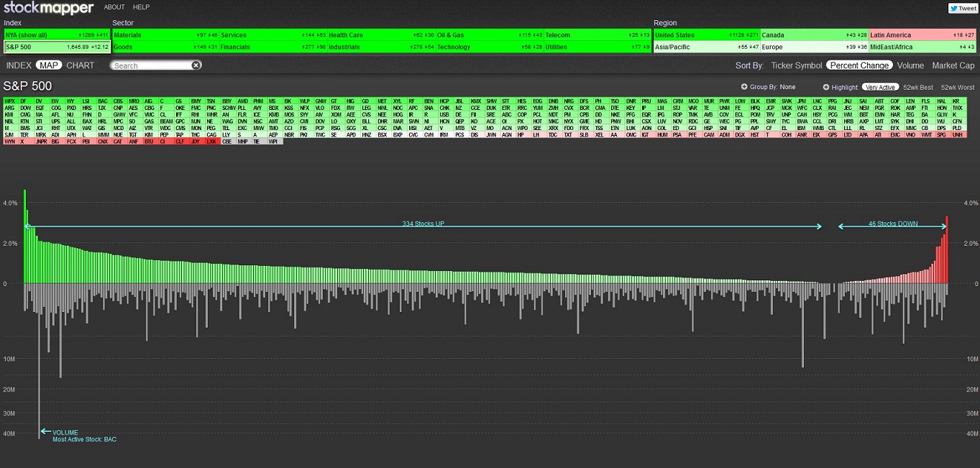Screen dimensions: 980x468
Task: Select the NYA (show all) index
Action: tap(57, 35)
